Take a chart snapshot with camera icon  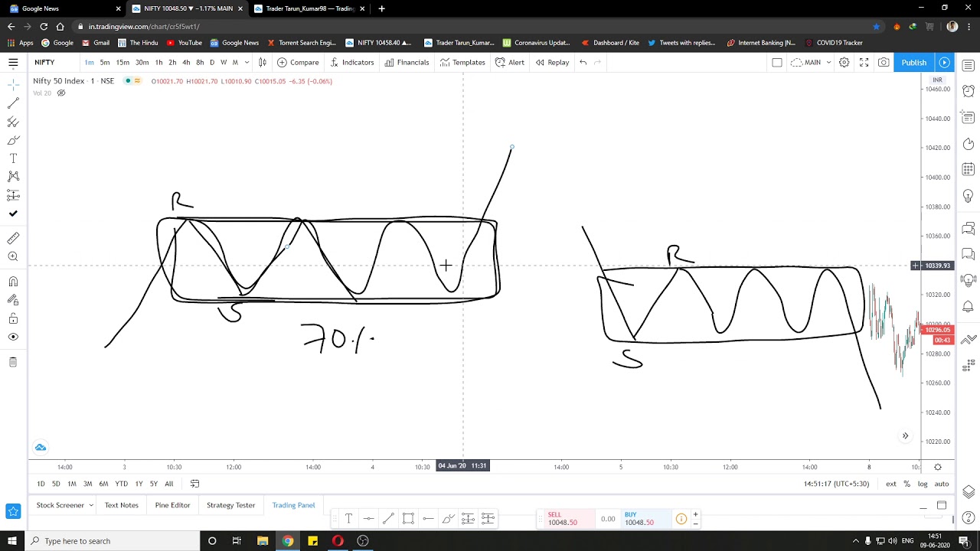click(884, 62)
